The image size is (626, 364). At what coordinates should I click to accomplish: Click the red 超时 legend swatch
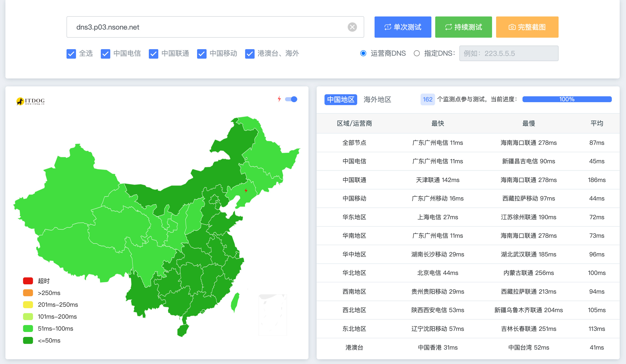[28, 281]
